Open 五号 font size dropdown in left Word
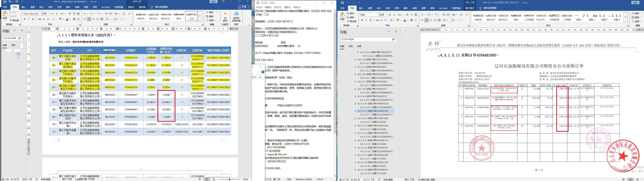 pyautogui.click(x=48, y=14)
